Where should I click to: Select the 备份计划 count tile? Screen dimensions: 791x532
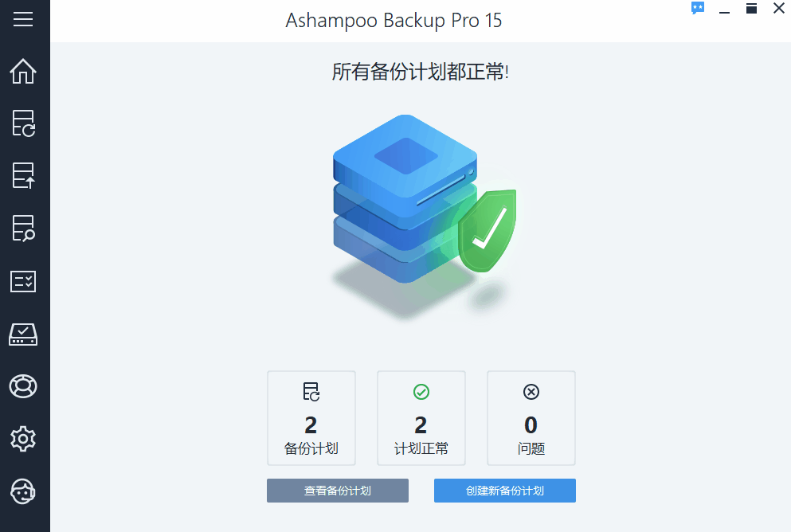pos(311,418)
